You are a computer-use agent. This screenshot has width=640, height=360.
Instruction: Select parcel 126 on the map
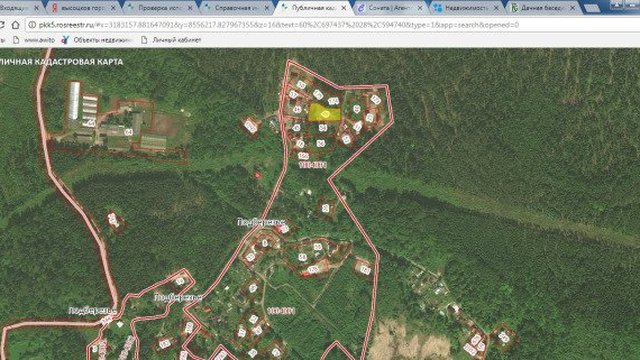pos(313,269)
